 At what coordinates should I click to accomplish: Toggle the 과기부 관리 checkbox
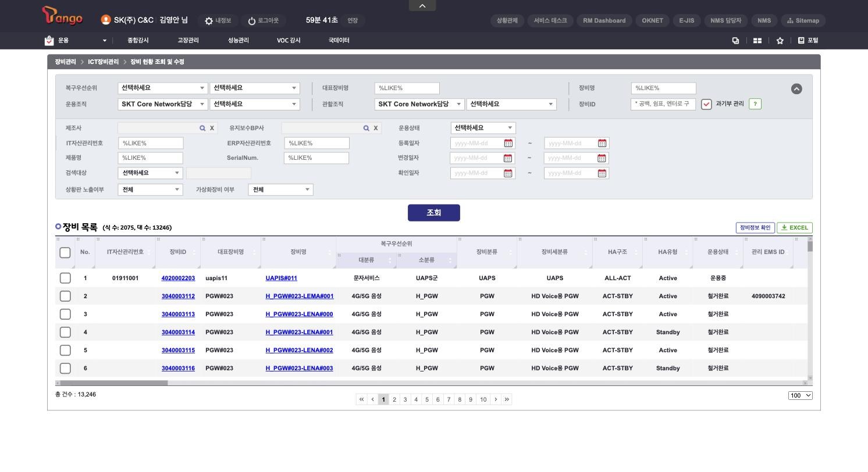[706, 104]
